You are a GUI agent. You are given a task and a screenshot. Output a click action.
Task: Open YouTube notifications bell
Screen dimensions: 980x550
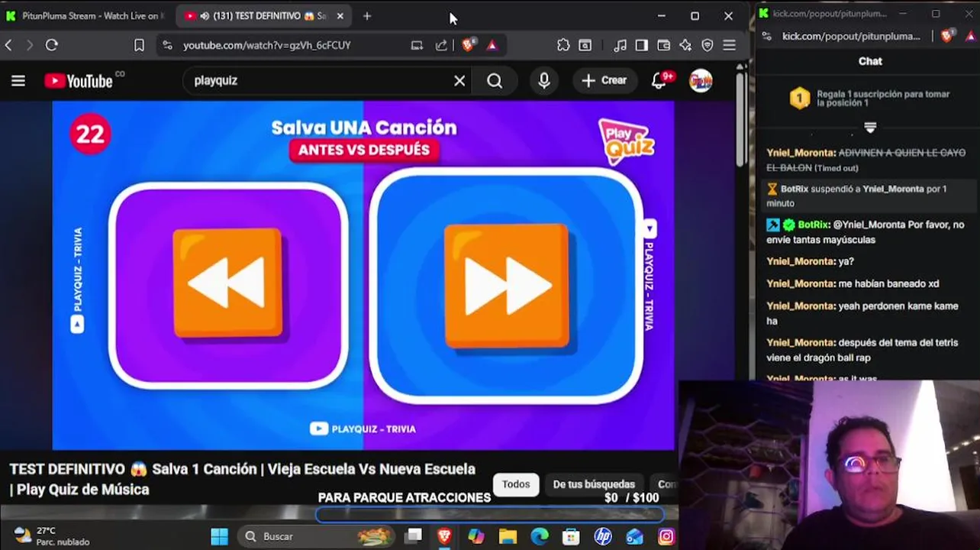[659, 80]
